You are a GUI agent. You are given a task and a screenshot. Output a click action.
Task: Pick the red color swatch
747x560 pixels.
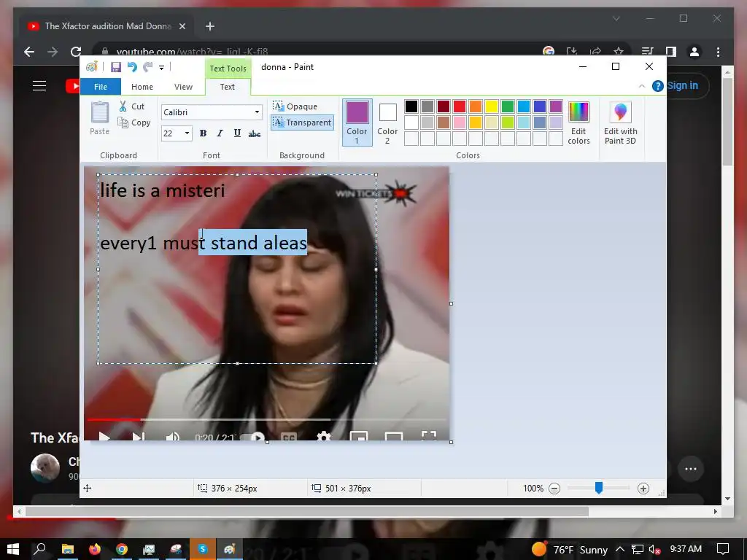coord(460,106)
